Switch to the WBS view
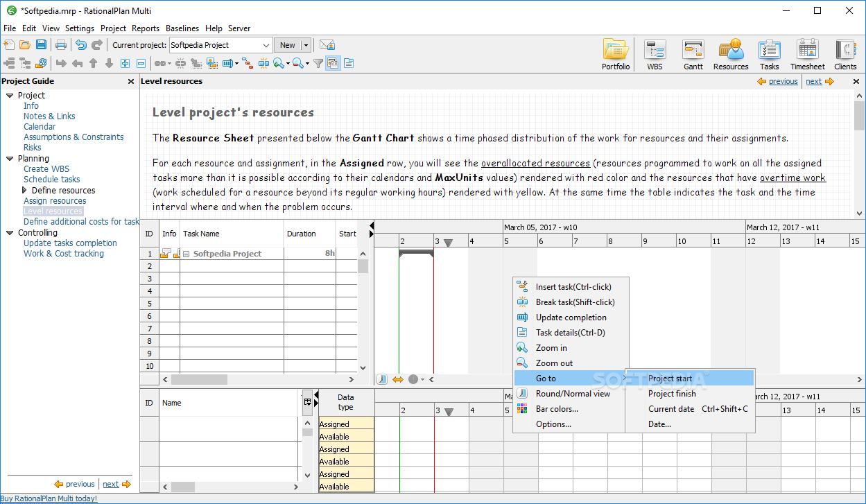866x504 pixels. coord(655,55)
